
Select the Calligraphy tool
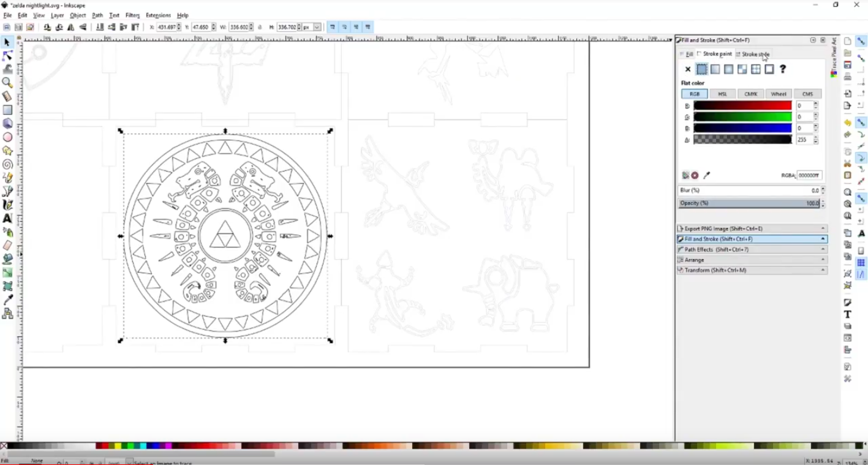tap(7, 205)
